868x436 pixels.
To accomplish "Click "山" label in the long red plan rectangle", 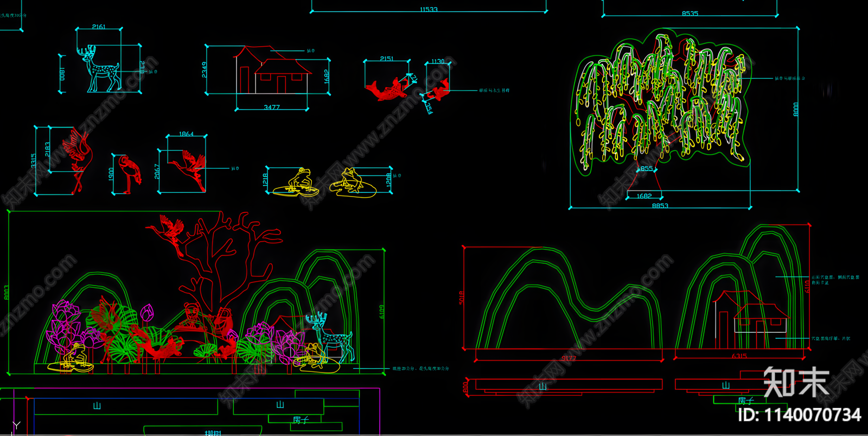I will tap(542, 386).
